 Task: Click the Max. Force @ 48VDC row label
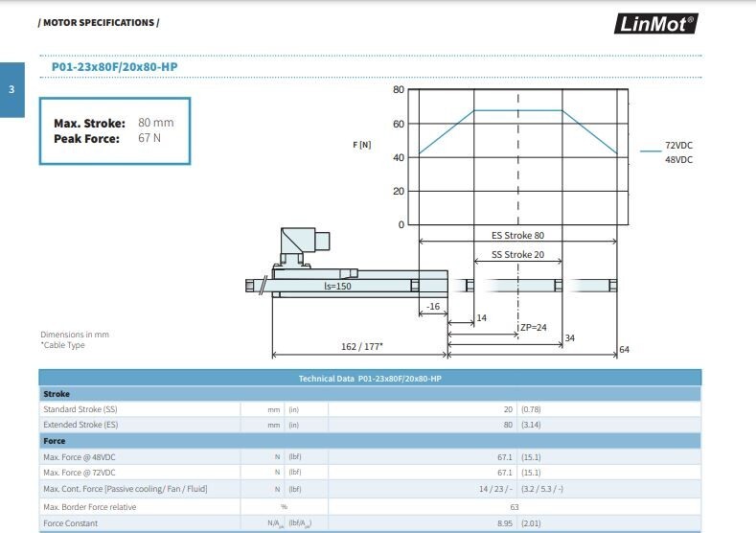[80, 456]
